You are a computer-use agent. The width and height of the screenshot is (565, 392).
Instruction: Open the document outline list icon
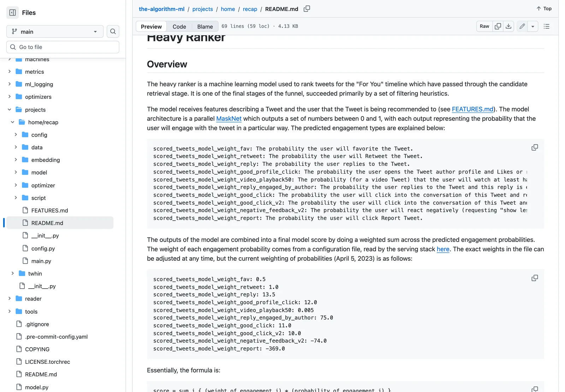tap(547, 26)
